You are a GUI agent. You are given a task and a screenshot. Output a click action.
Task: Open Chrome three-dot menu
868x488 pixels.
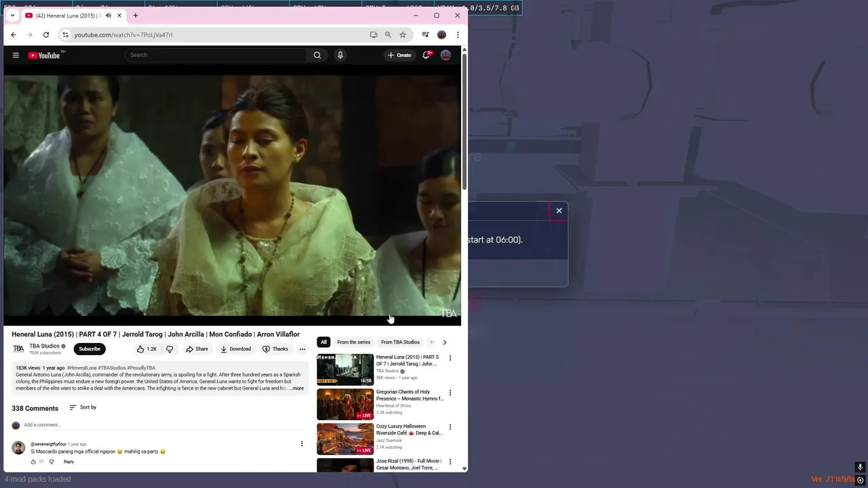(x=458, y=35)
